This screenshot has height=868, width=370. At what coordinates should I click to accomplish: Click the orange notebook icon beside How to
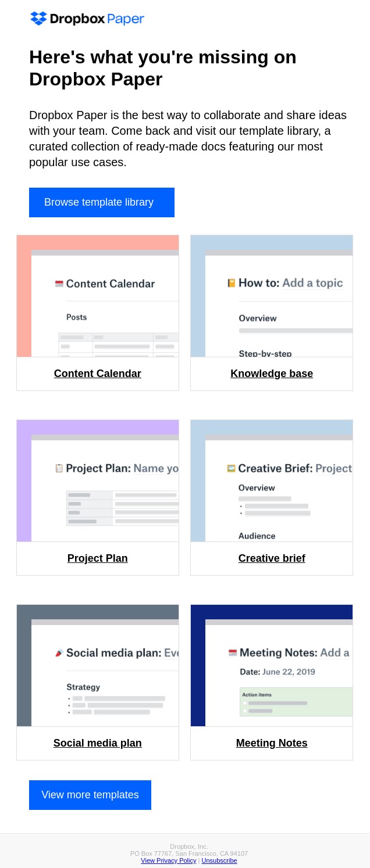click(x=232, y=283)
